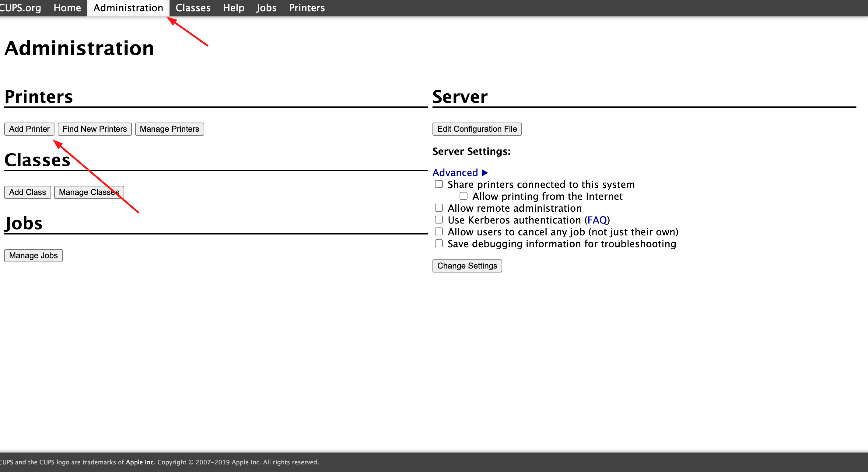Enable Kerberos authentication

click(x=438, y=220)
